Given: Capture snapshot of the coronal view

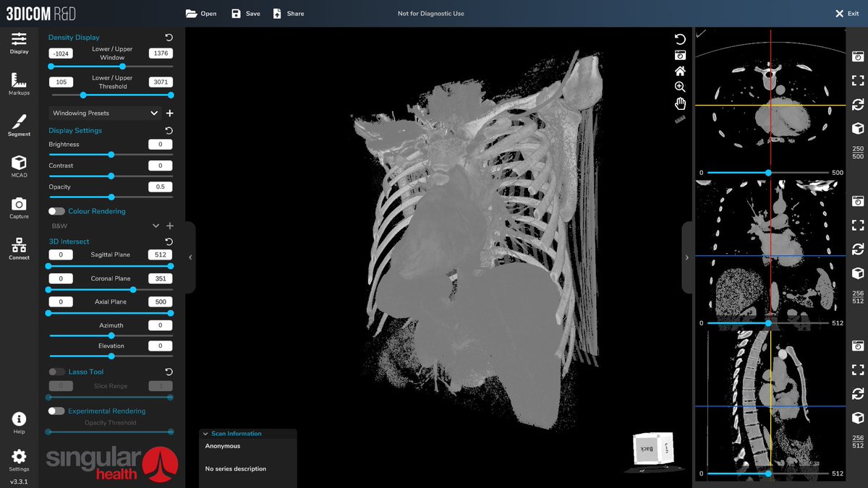Looking at the screenshot, I should click(x=858, y=200).
